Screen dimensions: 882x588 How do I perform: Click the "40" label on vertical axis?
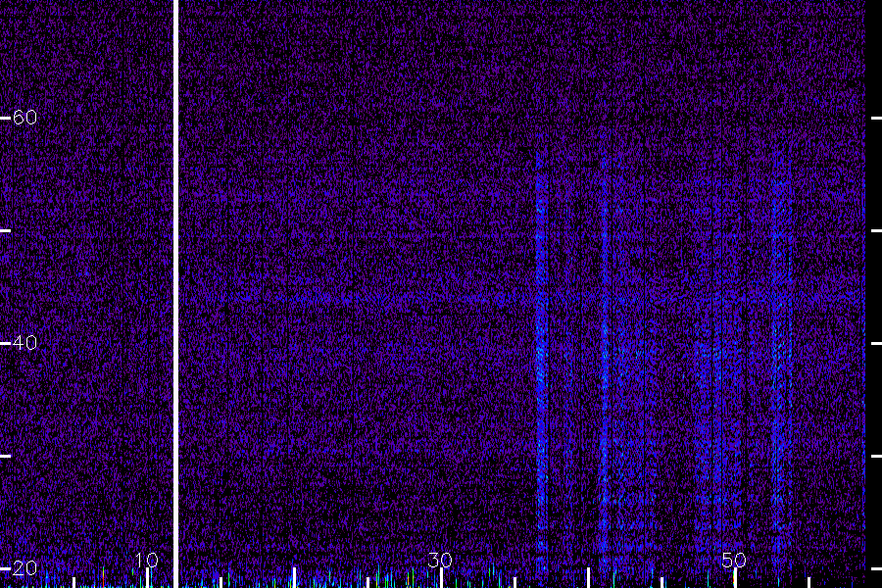click(24, 343)
